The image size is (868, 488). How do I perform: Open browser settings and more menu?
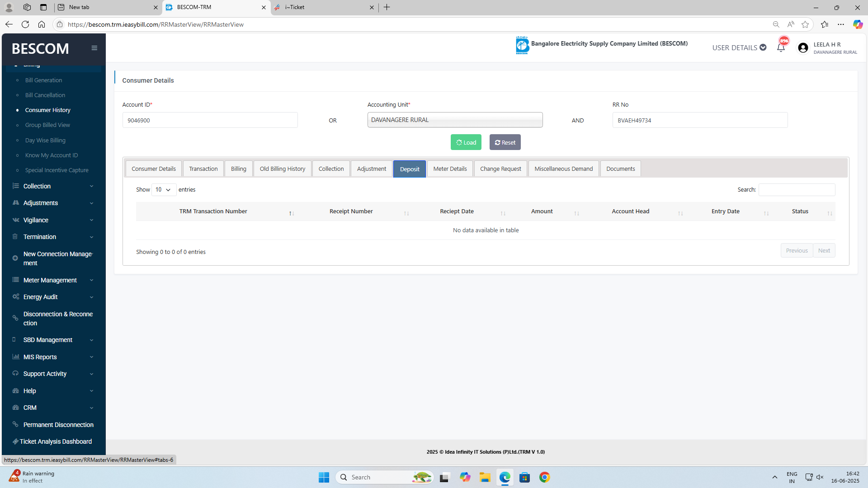point(841,24)
